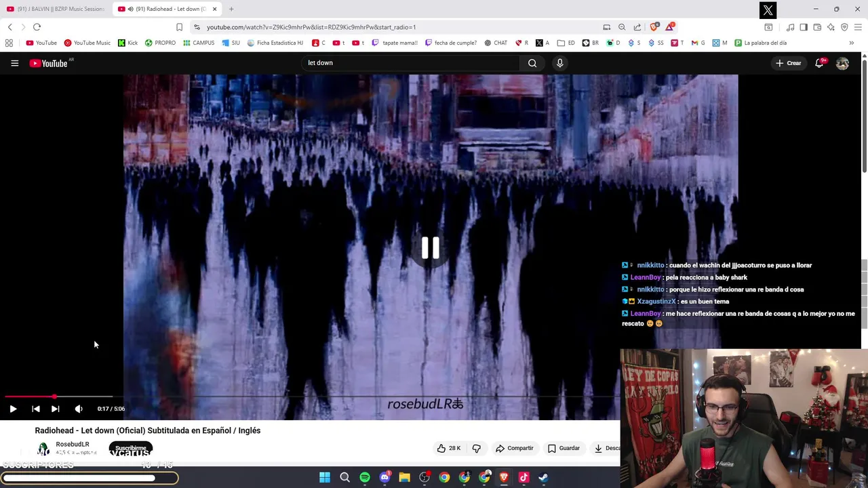Launch Spotify from the taskbar
The width and height of the screenshot is (868, 488).
[365, 477]
